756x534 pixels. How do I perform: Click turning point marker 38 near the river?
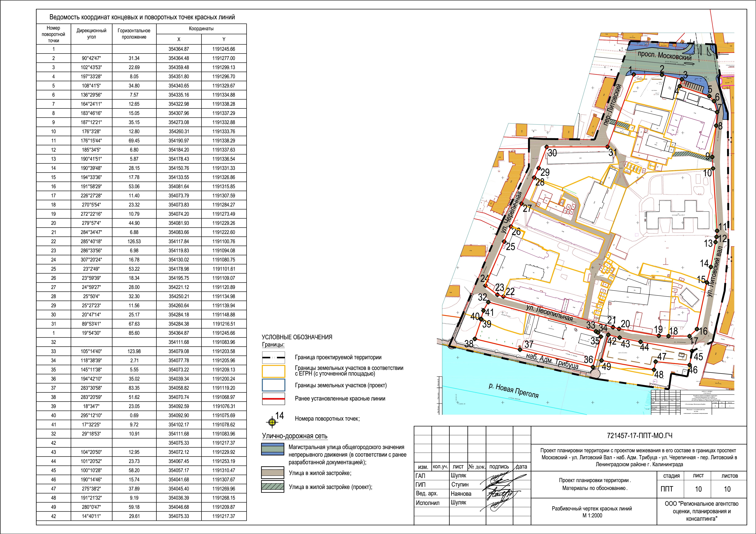click(475, 339)
